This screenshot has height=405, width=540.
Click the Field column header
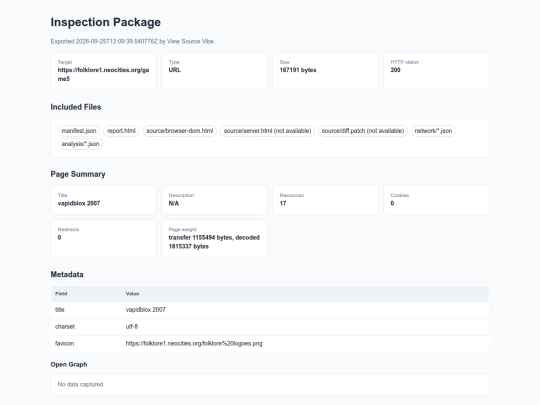pos(61,294)
